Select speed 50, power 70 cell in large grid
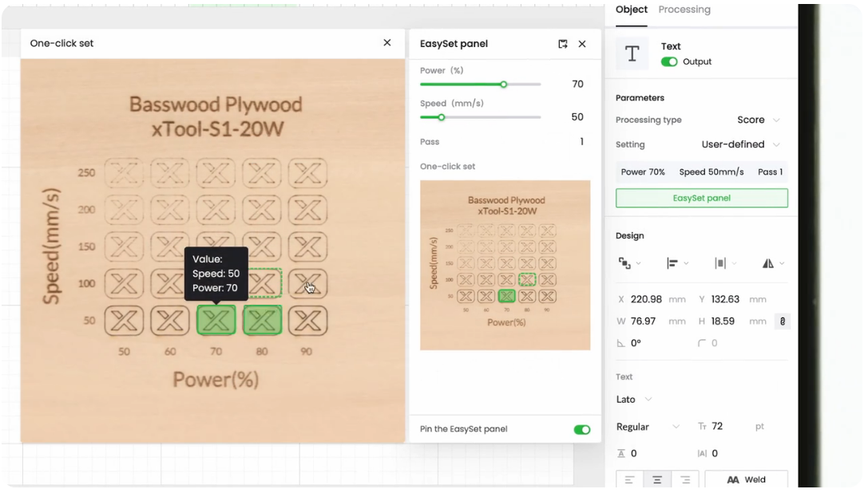The image size is (868, 493). tap(216, 321)
